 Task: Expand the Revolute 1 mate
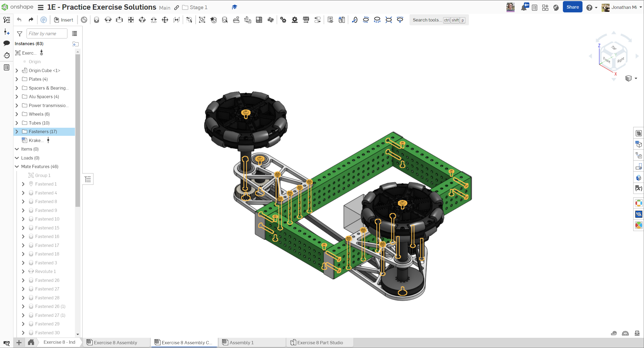point(23,271)
